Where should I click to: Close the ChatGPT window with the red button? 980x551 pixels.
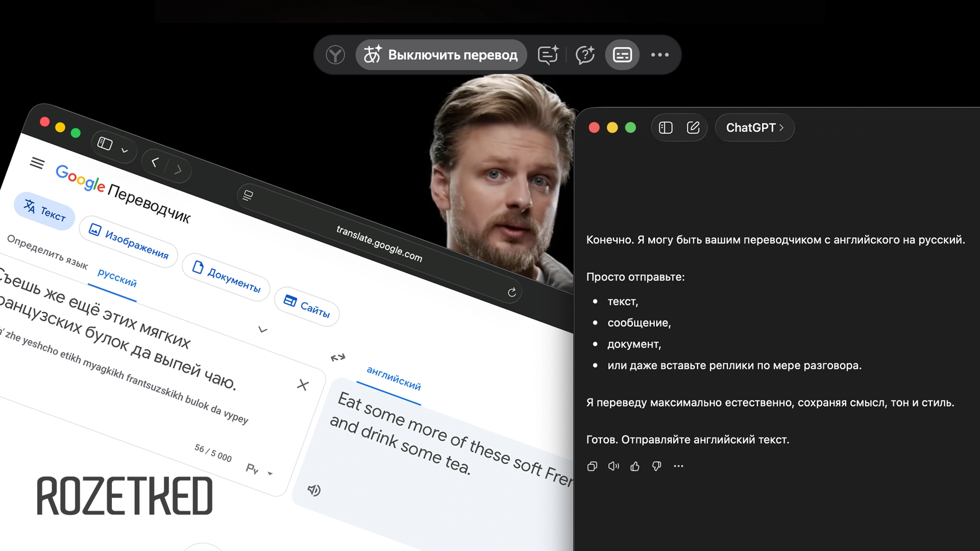[594, 128]
